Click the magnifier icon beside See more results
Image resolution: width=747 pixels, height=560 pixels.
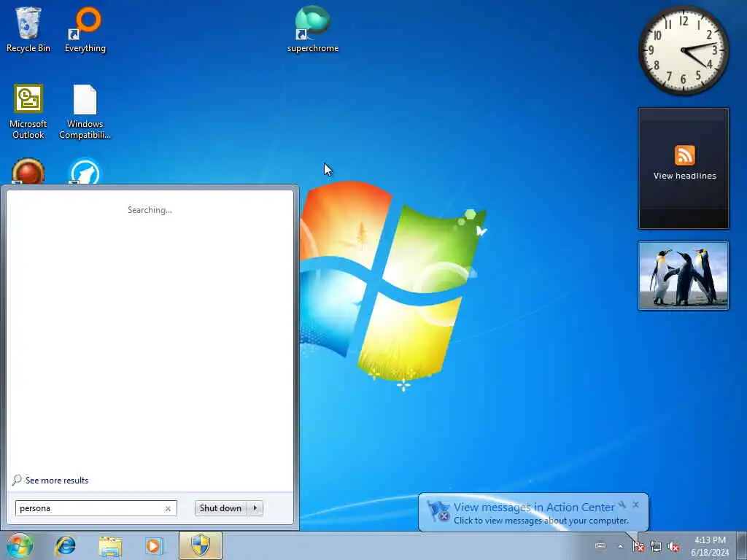17,480
